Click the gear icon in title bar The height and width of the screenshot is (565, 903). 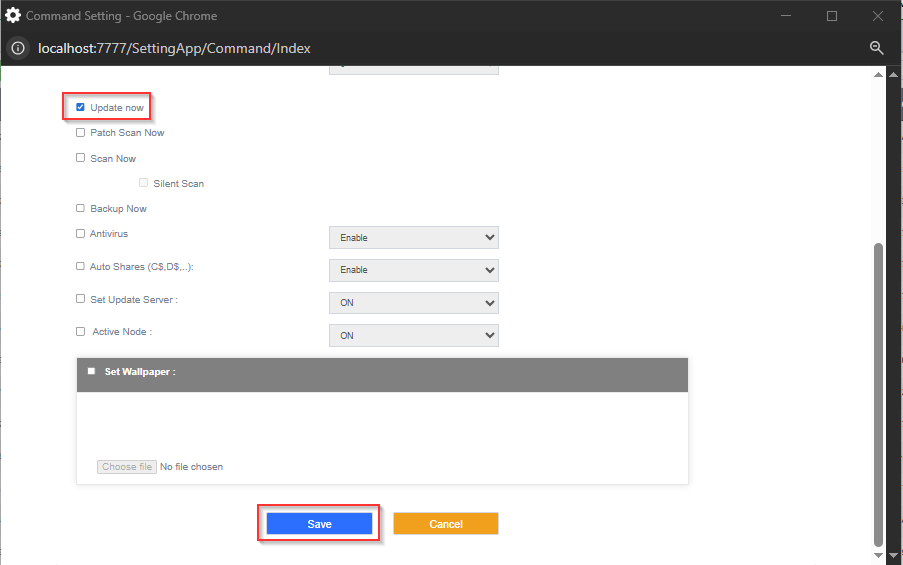[13, 16]
